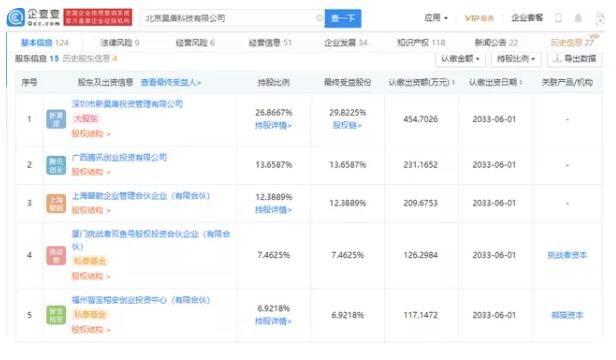This screenshot has height=360, width=616.
Task: Switch to the 新闻公告 tab
Action: pyautogui.click(x=497, y=42)
